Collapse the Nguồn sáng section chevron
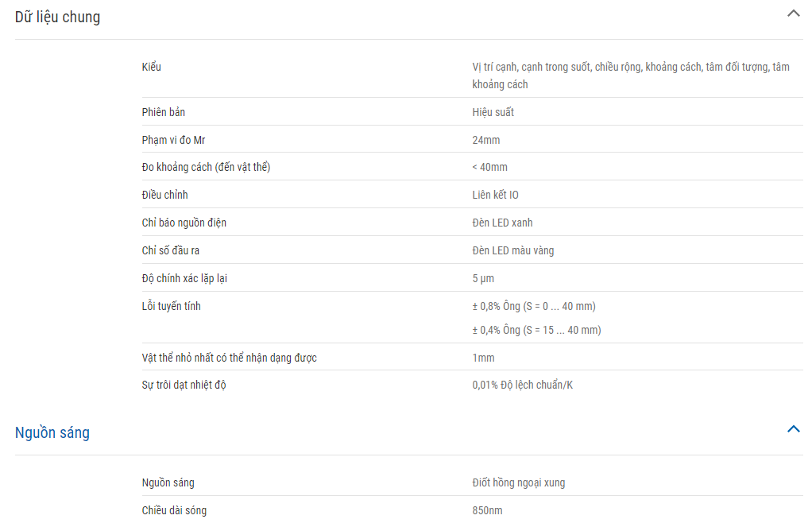The image size is (812, 523). (x=793, y=428)
